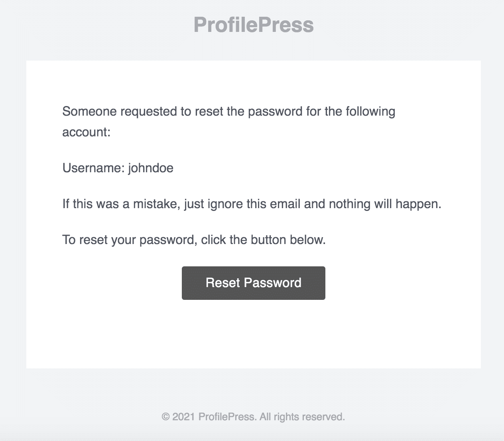Click the 'If this was a mistake' line
Screen dimensions: 504x441
(x=252, y=204)
